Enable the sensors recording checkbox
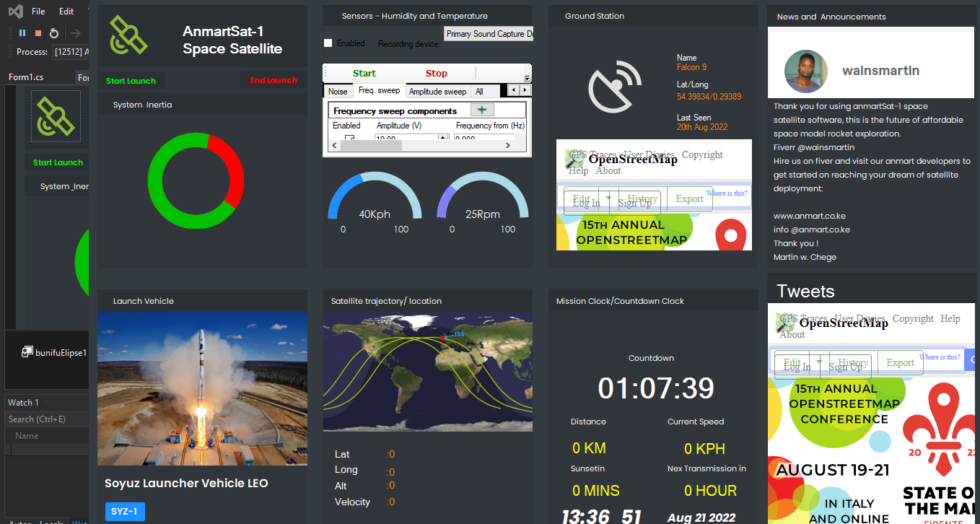 (x=328, y=43)
